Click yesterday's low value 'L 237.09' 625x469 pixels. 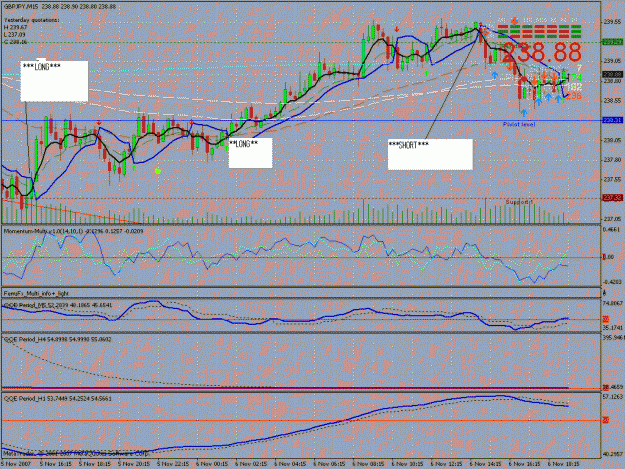[16, 34]
